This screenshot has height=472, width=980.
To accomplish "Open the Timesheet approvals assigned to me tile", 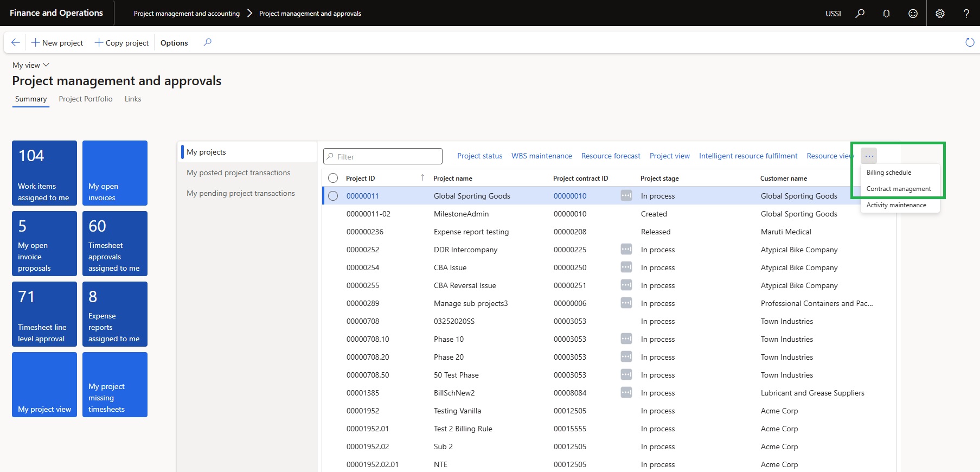I will pyautogui.click(x=114, y=244).
